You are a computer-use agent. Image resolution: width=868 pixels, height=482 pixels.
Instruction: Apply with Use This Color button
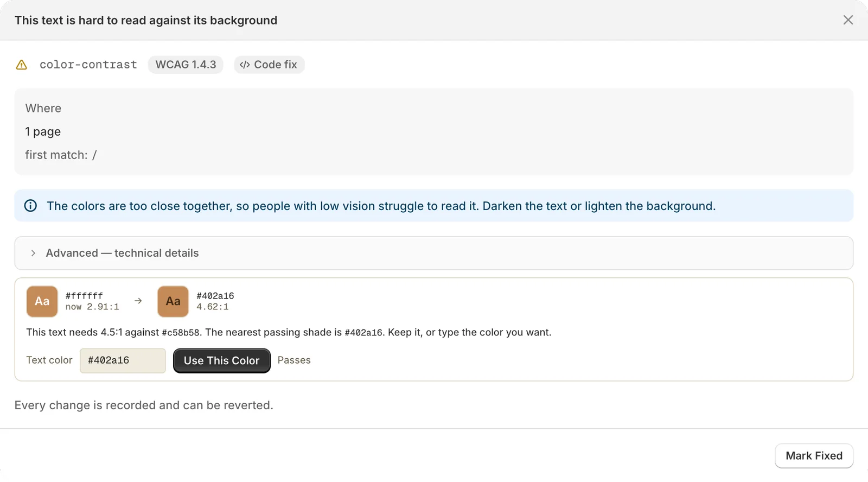click(222, 360)
